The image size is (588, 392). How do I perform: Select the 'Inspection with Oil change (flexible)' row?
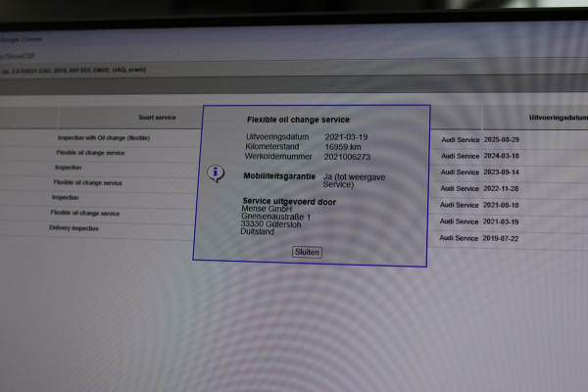click(104, 137)
